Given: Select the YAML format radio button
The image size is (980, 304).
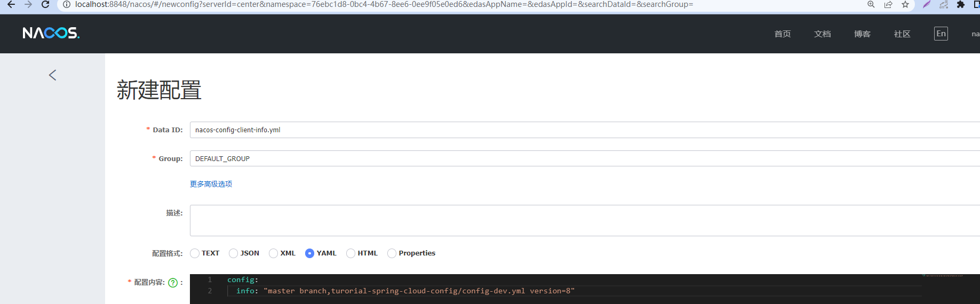Looking at the screenshot, I should point(309,253).
